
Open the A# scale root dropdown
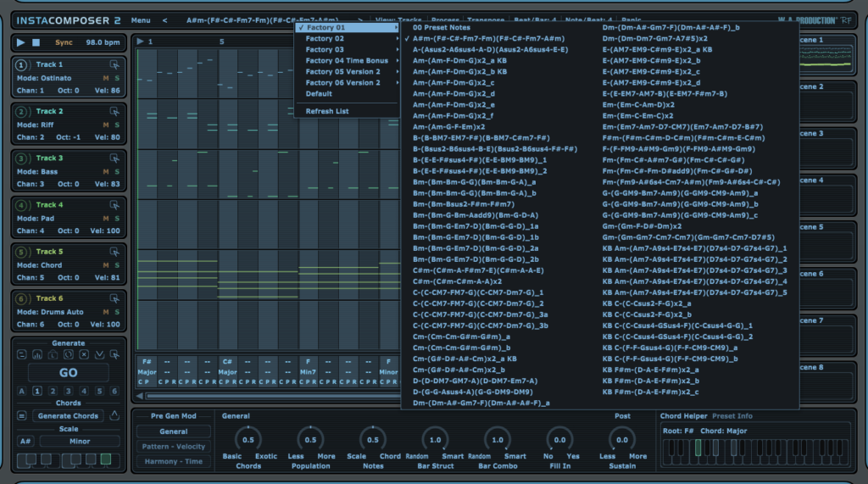pos(25,442)
